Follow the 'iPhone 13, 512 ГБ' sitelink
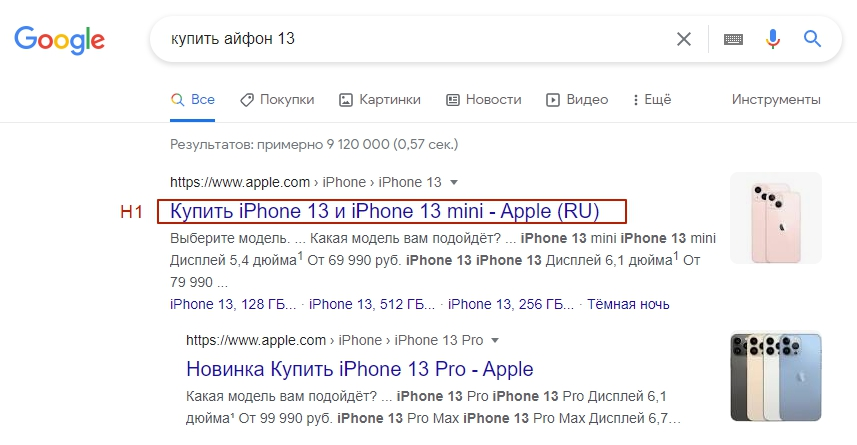The image size is (857, 445). pyautogui.click(x=373, y=304)
